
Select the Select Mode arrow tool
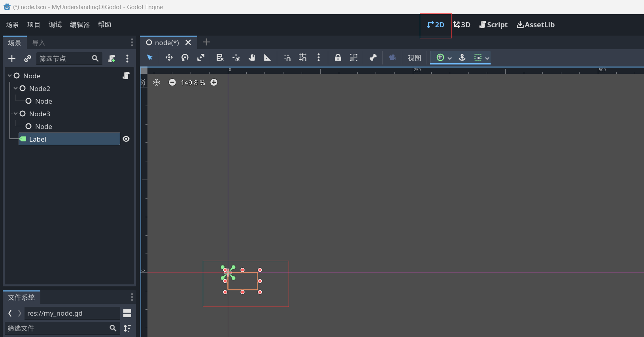pyautogui.click(x=150, y=58)
